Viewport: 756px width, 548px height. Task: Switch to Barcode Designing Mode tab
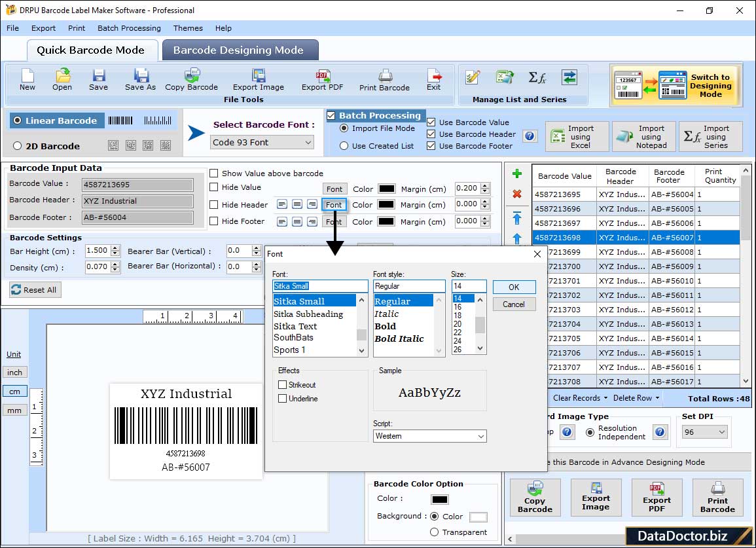point(240,50)
